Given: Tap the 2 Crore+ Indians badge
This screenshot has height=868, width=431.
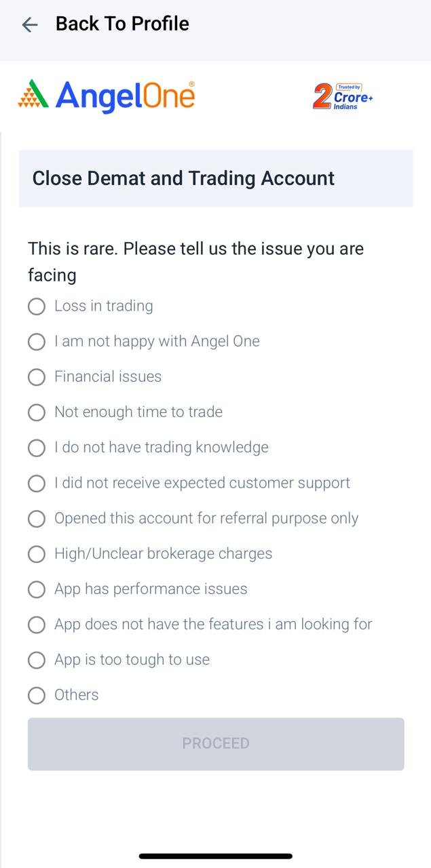Looking at the screenshot, I should [x=343, y=97].
